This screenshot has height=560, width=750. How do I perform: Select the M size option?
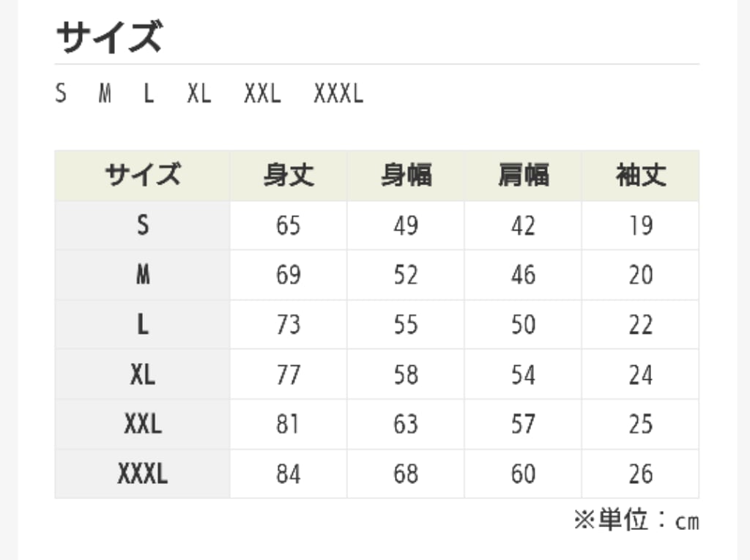pyautogui.click(x=105, y=93)
